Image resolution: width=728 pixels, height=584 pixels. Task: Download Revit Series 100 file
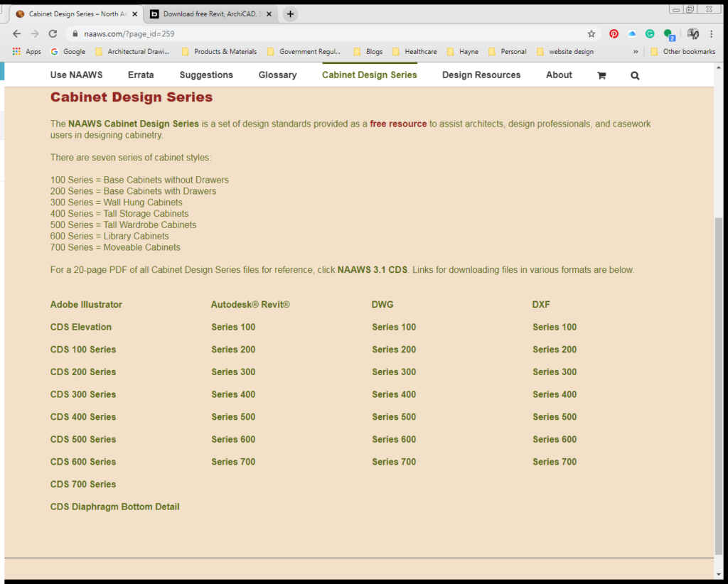233,327
